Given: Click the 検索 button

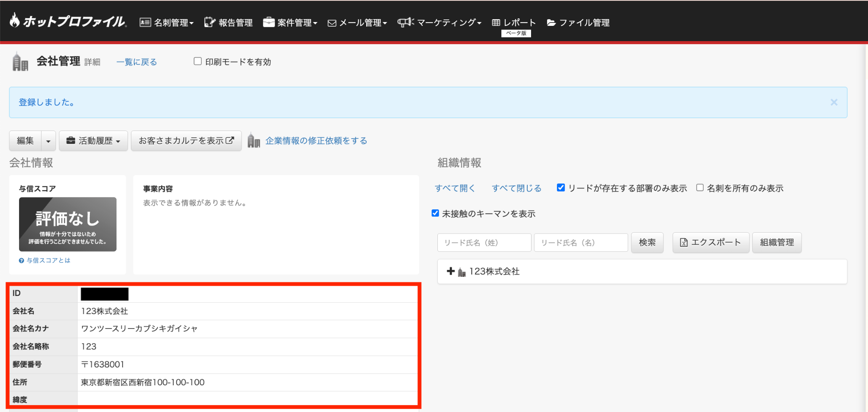Looking at the screenshot, I should (x=647, y=242).
